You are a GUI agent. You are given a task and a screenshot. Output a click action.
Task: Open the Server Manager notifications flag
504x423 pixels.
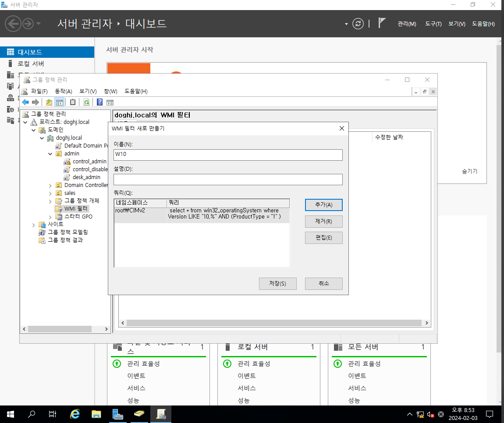point(382,23)
